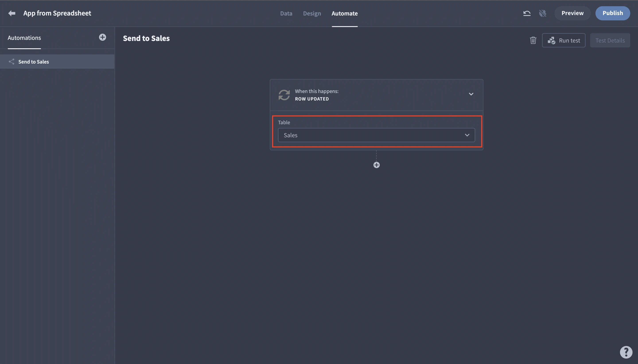This screenshot has width=638, height=364.
Task: Click the 'App from Spreadsheet' title
Action: [57, 13]
